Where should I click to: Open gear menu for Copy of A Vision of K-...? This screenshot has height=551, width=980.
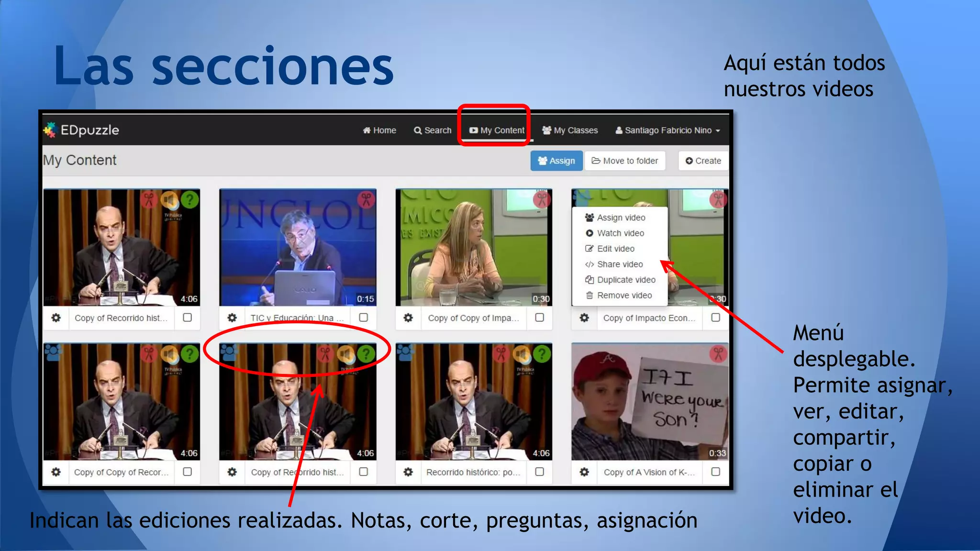point(584,472)
